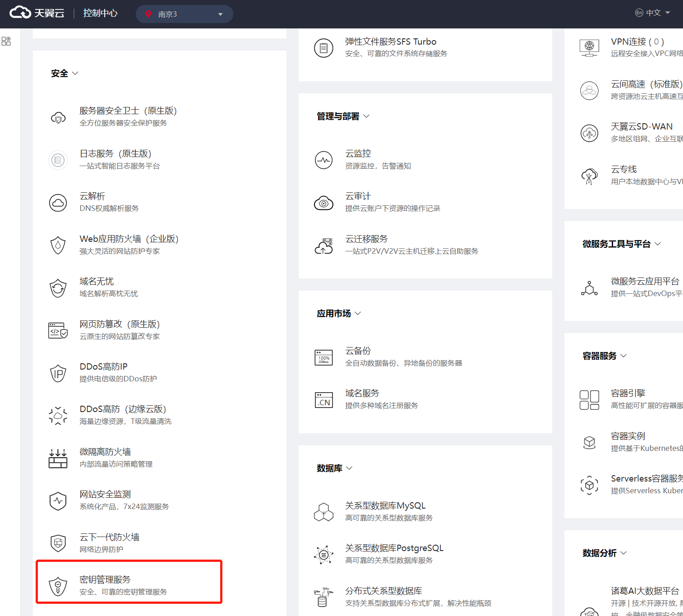This screenshot has width=683, height=616.
Task: Click the 天翼云 cloud logo
Action: tap(37, 13)
